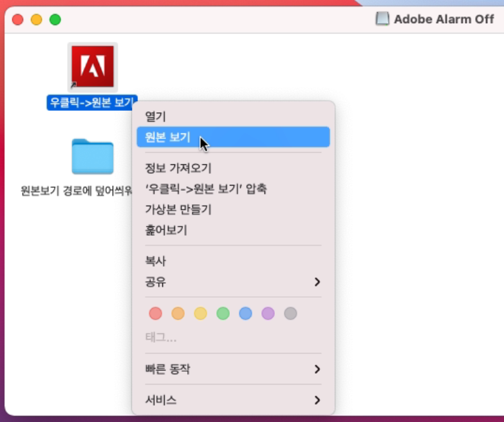Apply the purple tag color
Image resolution: width=504 pixels, height=422 pixels.
(x=268, y=313)
